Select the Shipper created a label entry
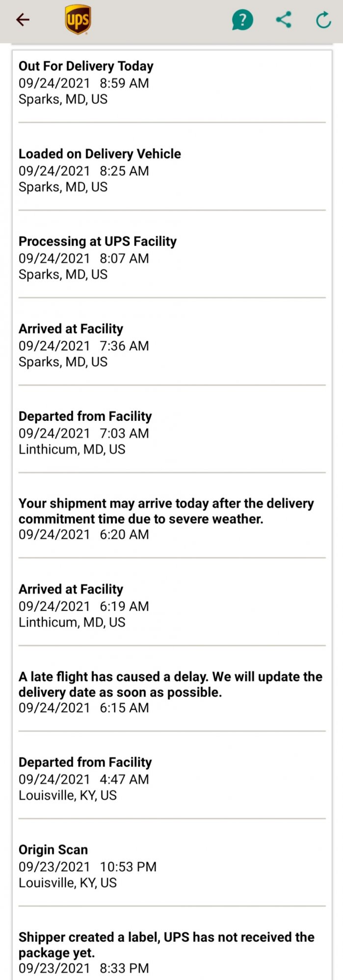The width and height of the screenshot is (343, 980). 166,944
